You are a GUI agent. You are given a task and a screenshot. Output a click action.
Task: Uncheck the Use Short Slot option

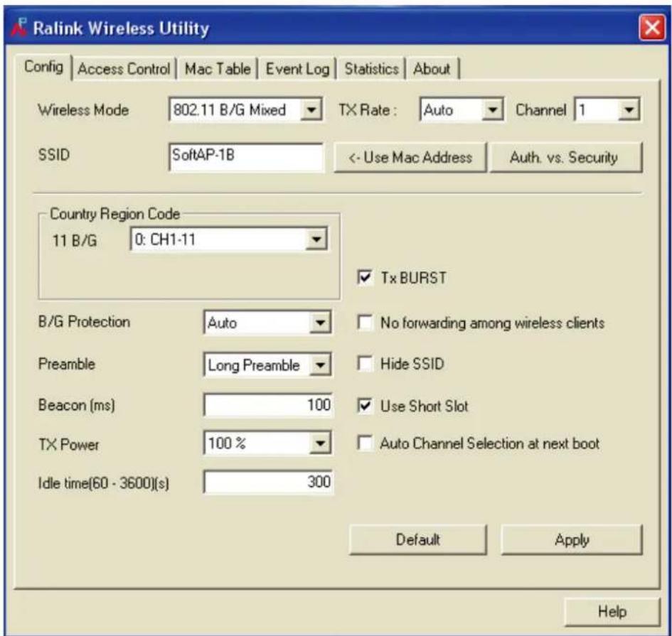pyautogui.click(x=364, y=405)
